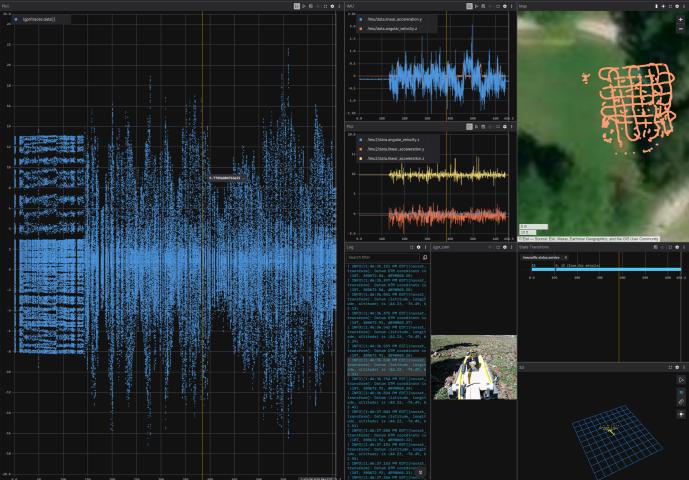This screenshot has width=689, height=480.
Task: Open settings gear of the yellow-and-orange Plot panel
Action: click(504, 127)
